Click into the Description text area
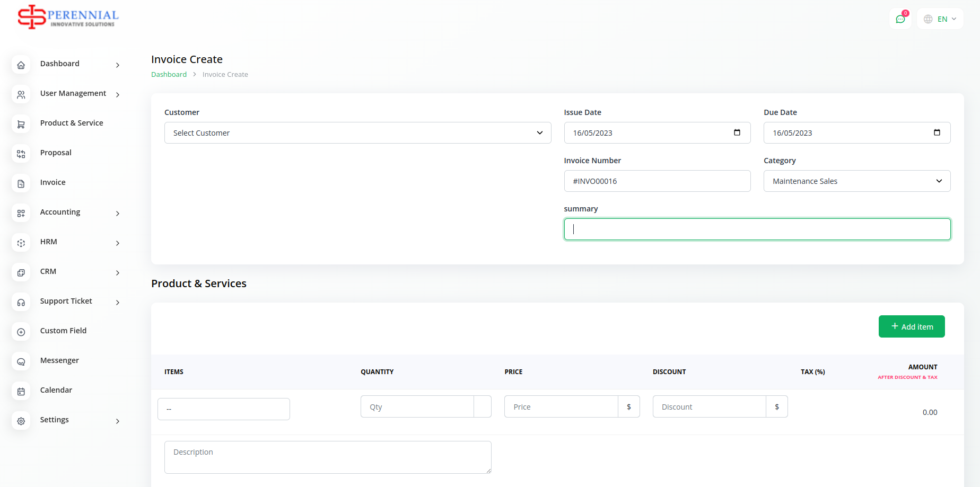980x487 pixels. pyautogui.click(x=327, y=457)
